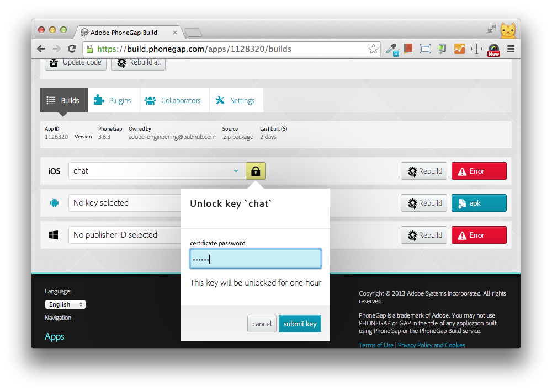552x392 pixels.
Task: Open the Chrome hamburger menu
Action: [x=511, y=49]
